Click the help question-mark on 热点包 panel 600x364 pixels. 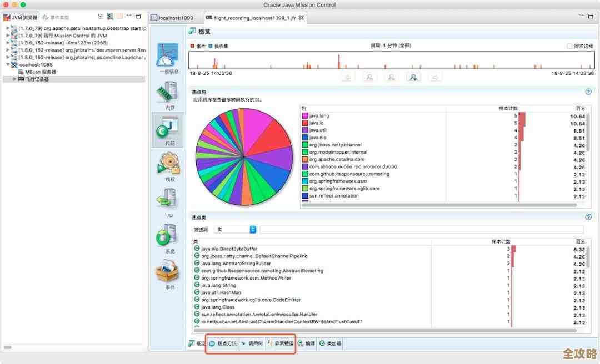pos(588,92)
